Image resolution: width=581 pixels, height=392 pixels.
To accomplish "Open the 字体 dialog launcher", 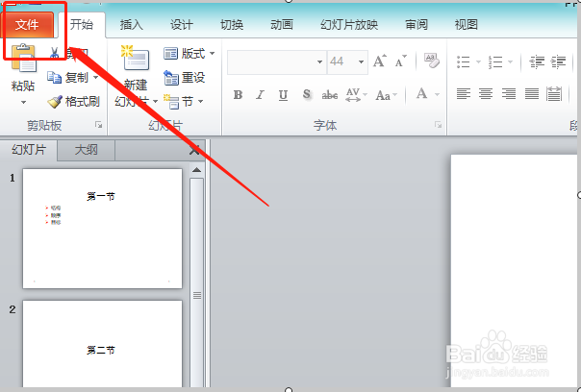I will coord(439,125).
